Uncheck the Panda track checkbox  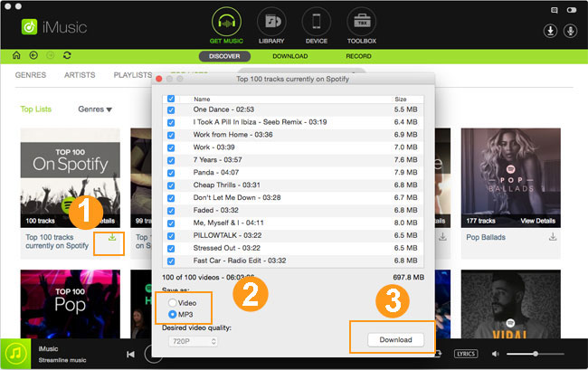[x=171, y=173]
